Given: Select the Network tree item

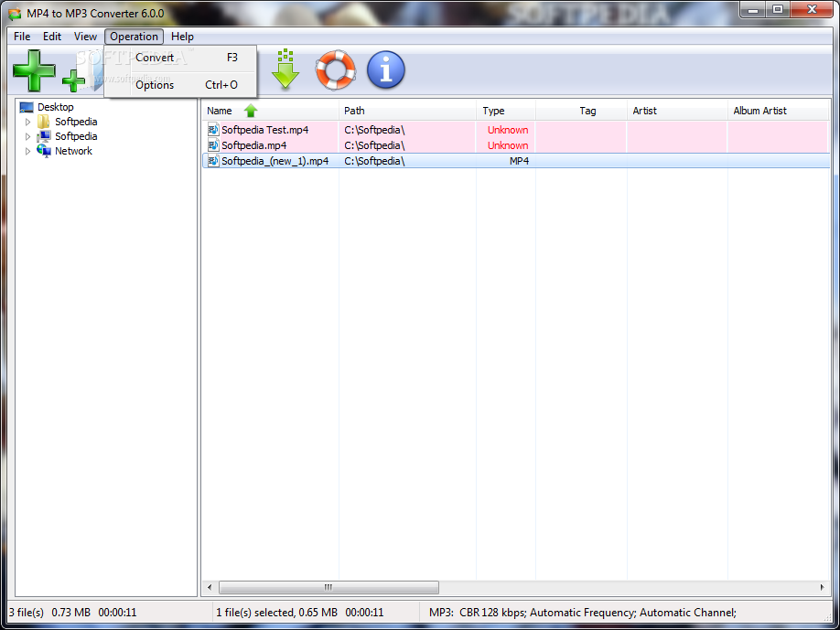Looking at the screenshot, I should pos(73,151).
